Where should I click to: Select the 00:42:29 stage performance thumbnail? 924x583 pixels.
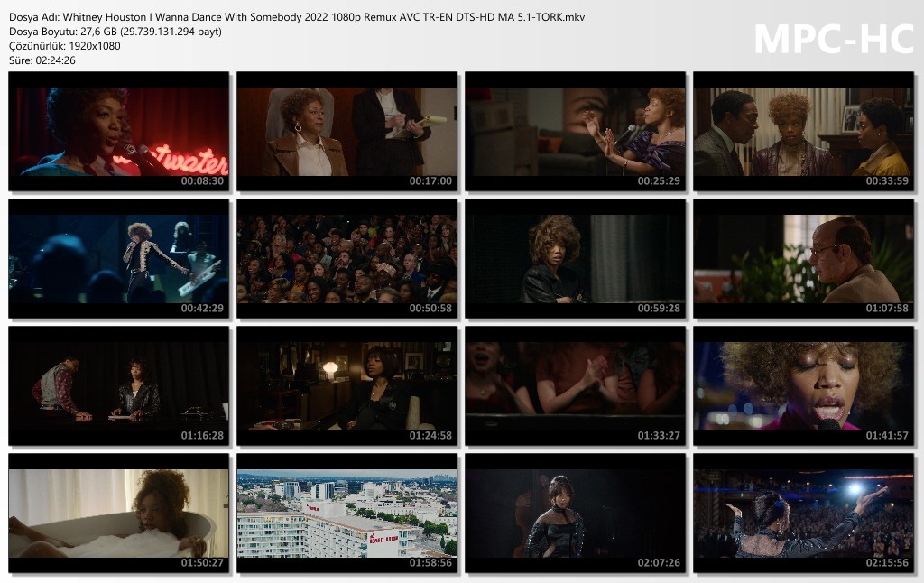pyautogui.click(x=119, y=259)
